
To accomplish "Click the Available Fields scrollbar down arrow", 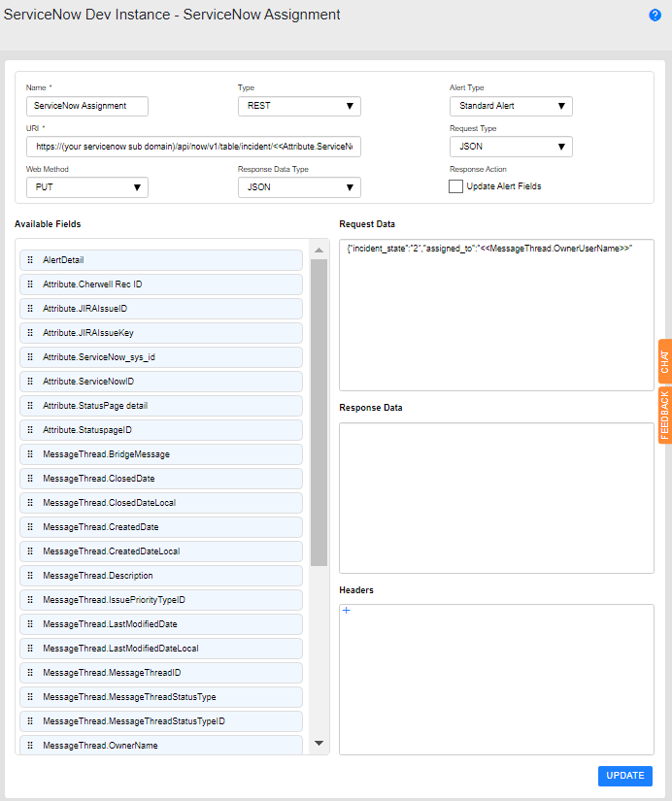I will pyautogui.click(x=319, y=744).
